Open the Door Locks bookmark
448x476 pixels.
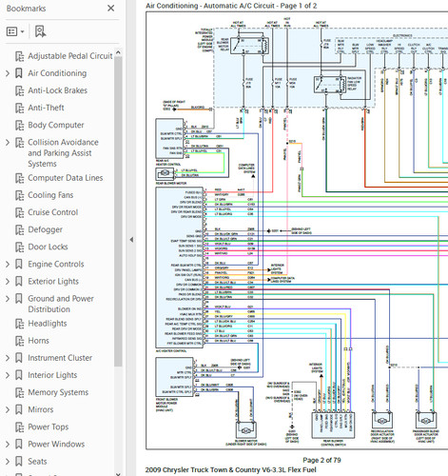coord(48,247)
